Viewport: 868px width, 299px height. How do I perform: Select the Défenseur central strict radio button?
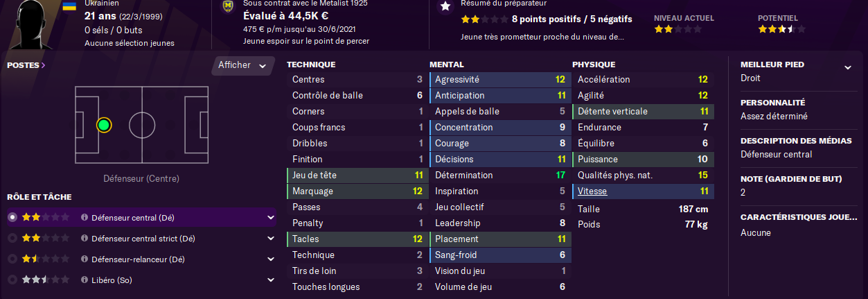pyautogui.click(x=12, y=239)
